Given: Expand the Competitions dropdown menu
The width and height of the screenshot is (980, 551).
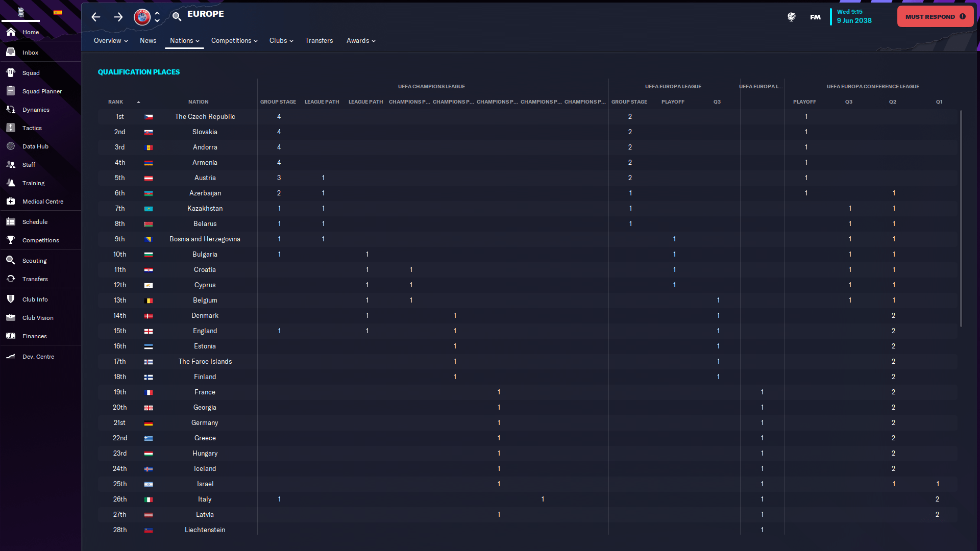Looking at the screenshot, I should pos(234,41).
